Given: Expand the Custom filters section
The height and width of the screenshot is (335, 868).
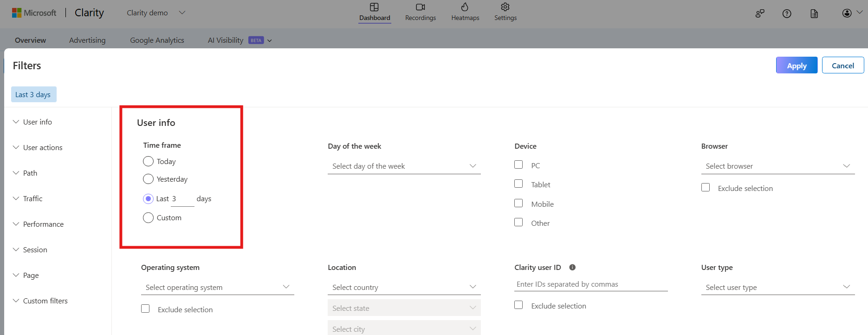Looking at the screenshot, I should [x=40, y=301].
